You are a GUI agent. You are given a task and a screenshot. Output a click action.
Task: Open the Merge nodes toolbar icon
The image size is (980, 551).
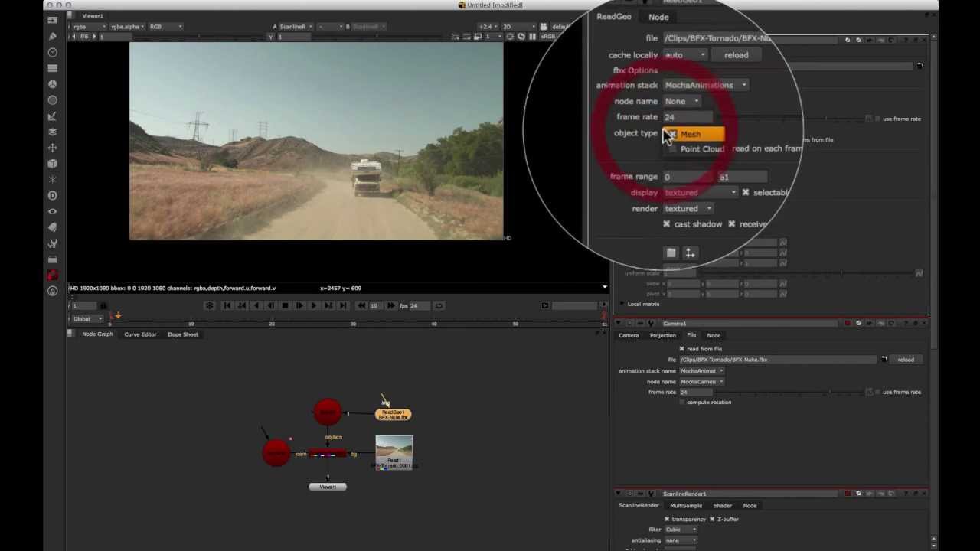click(52, 132)
